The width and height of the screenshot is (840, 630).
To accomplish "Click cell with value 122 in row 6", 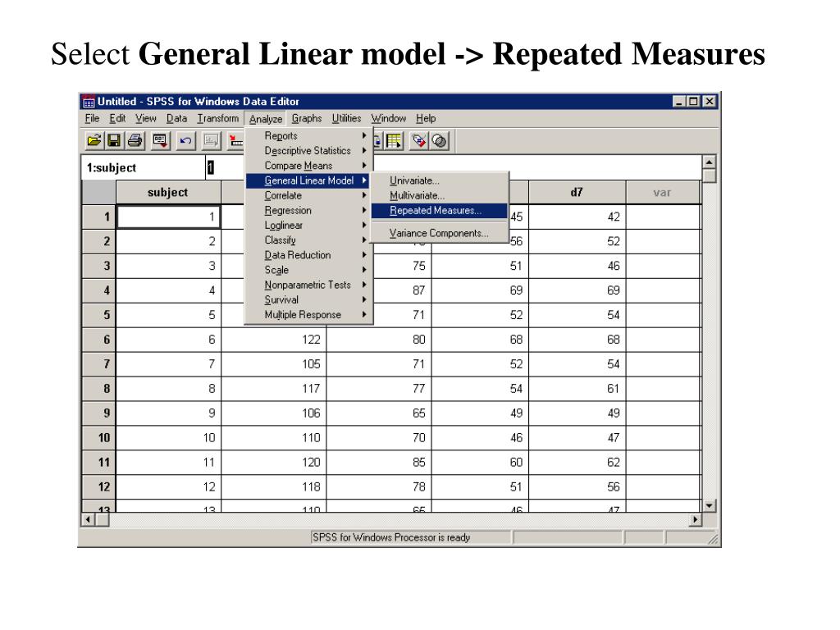I will [274, 340].
